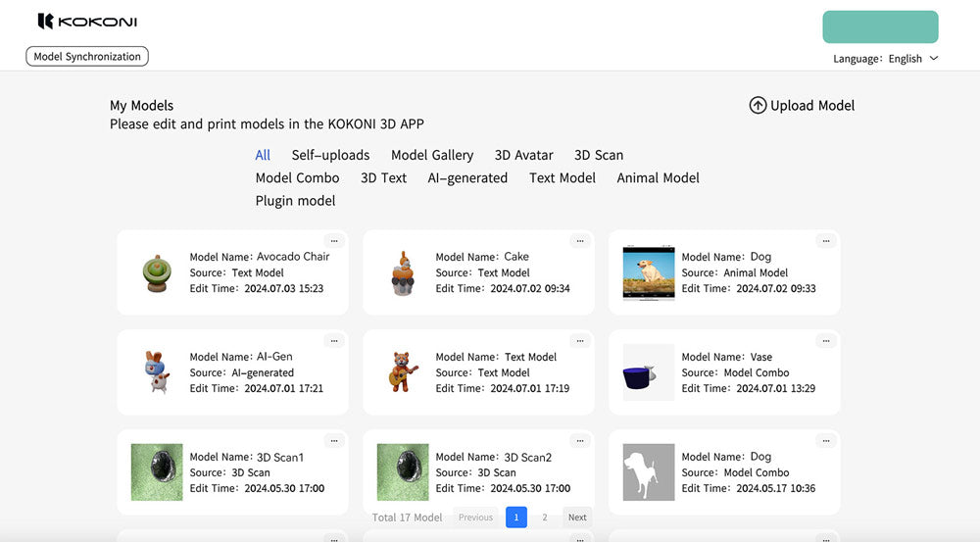Click the Upload Model arrow icon
980x542 pixels.
pyautogui.click(x=758, y=106)
